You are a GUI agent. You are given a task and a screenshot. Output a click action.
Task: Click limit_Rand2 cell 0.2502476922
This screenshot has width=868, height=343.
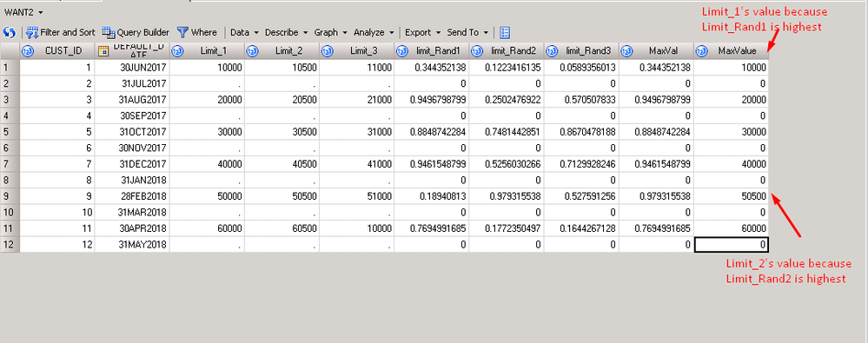pos(506,100)
